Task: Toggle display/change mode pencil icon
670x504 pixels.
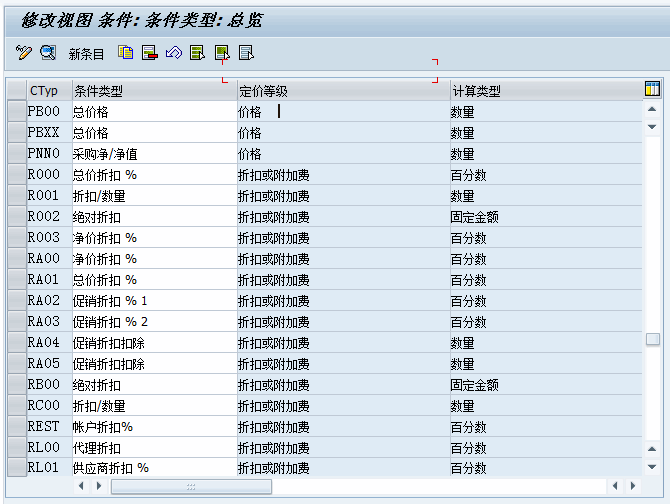Action: (24, 53)
